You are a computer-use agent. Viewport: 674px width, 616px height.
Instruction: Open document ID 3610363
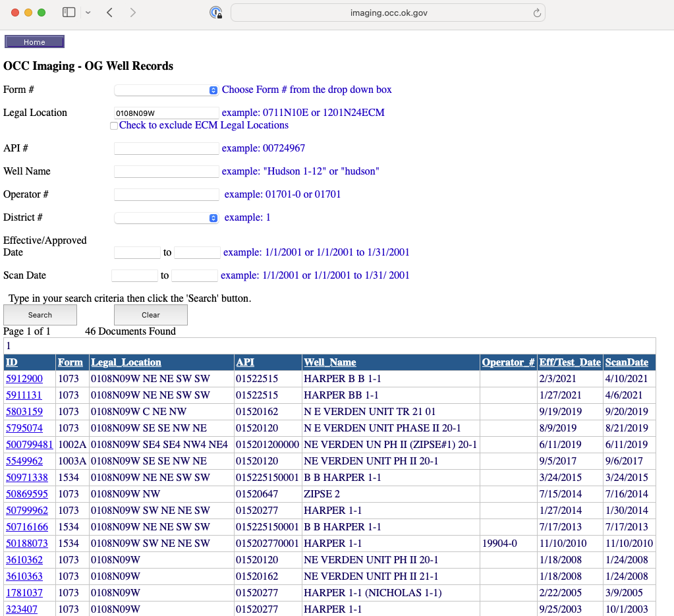coord(24,576)
